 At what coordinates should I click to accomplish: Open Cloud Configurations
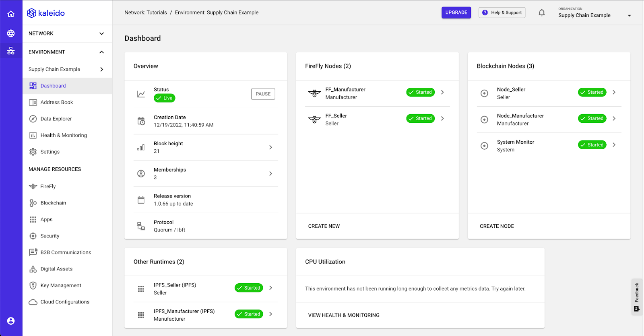click(x=67, y=302)
